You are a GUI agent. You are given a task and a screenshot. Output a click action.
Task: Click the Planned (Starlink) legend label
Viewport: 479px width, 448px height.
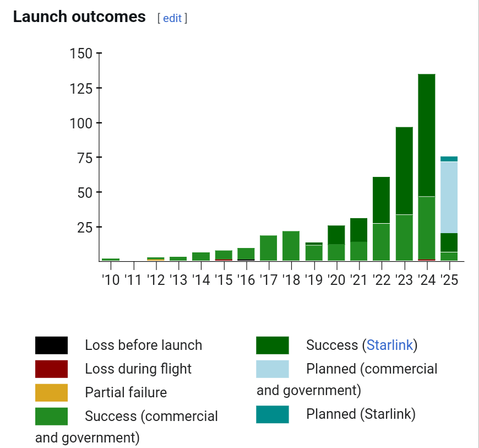pyautogui.click(x=361, y=414)
